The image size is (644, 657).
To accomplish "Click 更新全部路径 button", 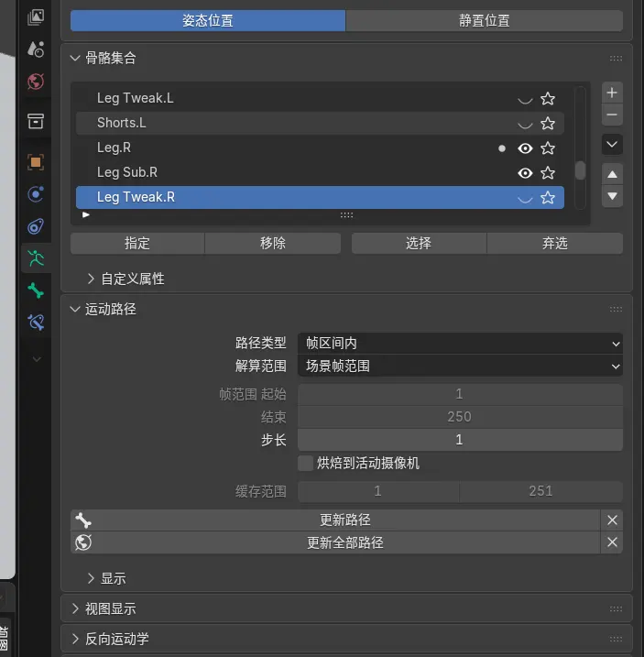I will pos(335,542).
